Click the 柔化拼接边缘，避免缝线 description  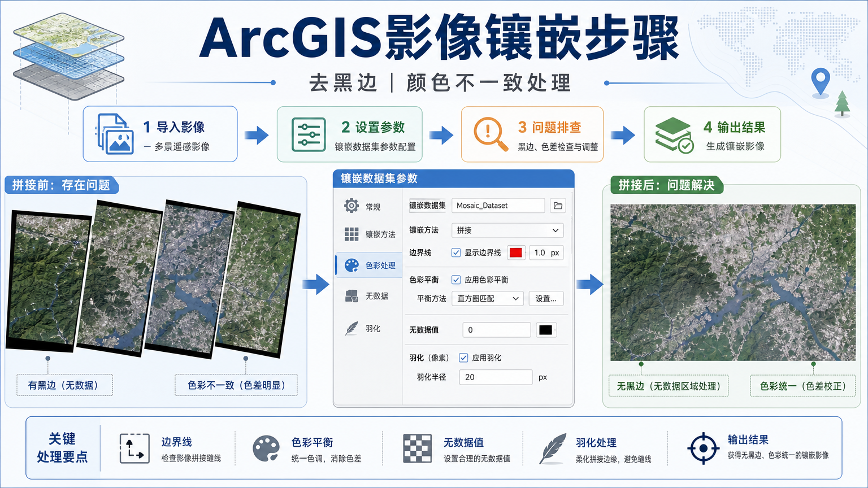point(614,459)
